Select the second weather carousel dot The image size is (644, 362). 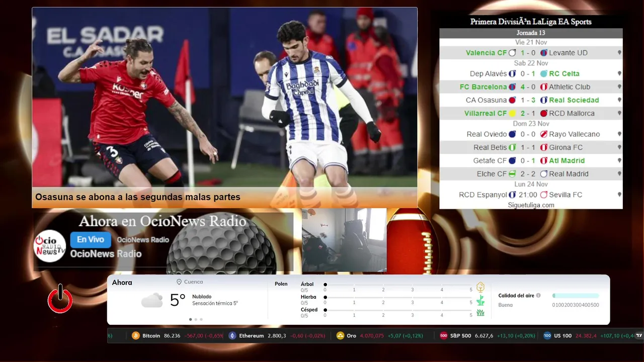[x=196, y=319]
